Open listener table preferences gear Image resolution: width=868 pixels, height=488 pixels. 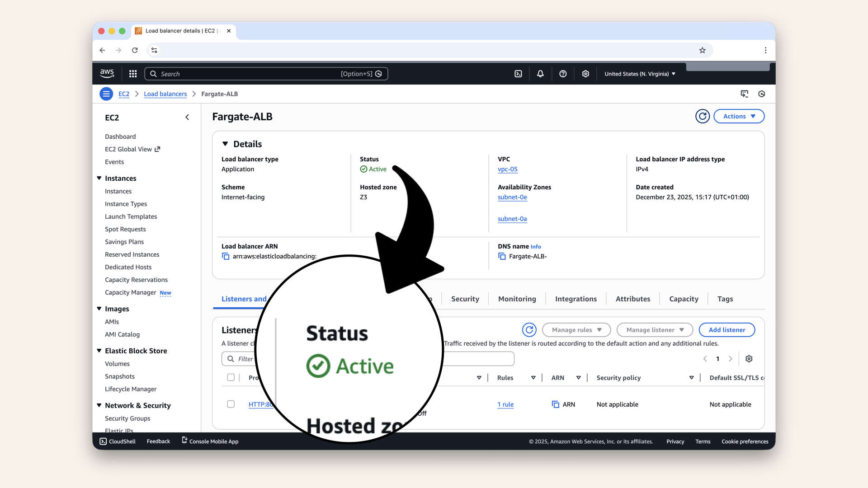coord(749,359)
